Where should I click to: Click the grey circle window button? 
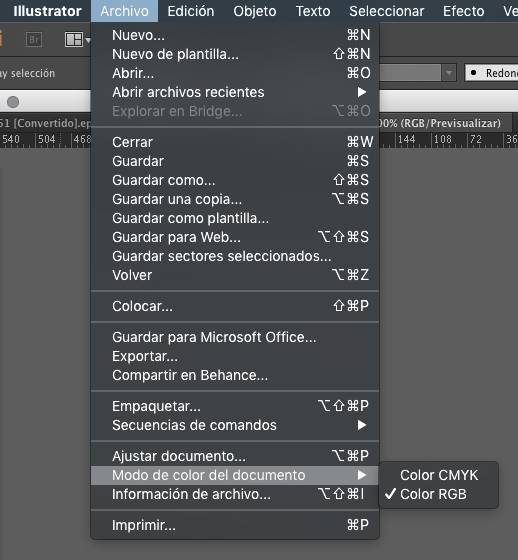click(x=13, y=102)
